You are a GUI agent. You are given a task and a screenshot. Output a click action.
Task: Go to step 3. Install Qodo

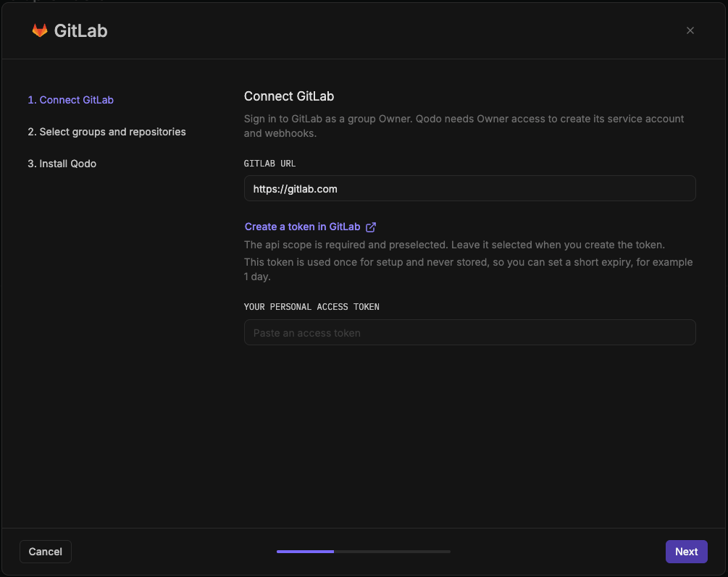[62, 164]
